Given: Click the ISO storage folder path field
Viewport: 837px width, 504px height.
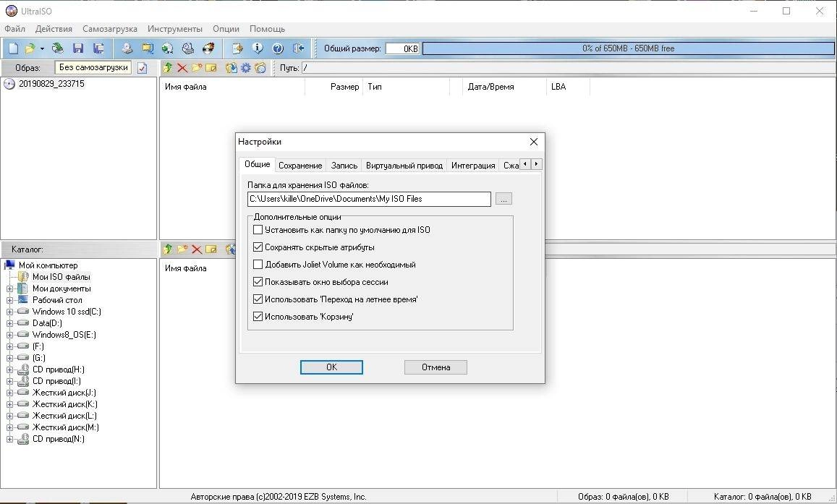Looking at the screenshot, I should click(x=369, y=199).
